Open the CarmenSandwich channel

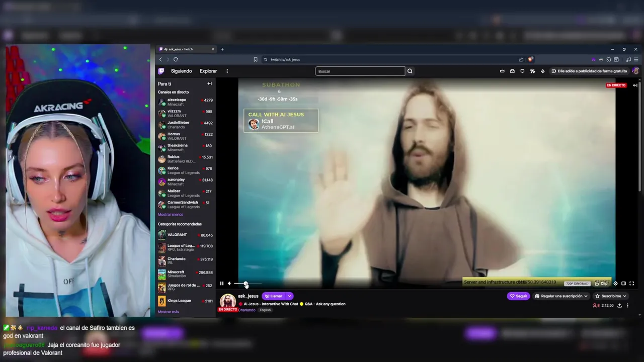point(186,205)
